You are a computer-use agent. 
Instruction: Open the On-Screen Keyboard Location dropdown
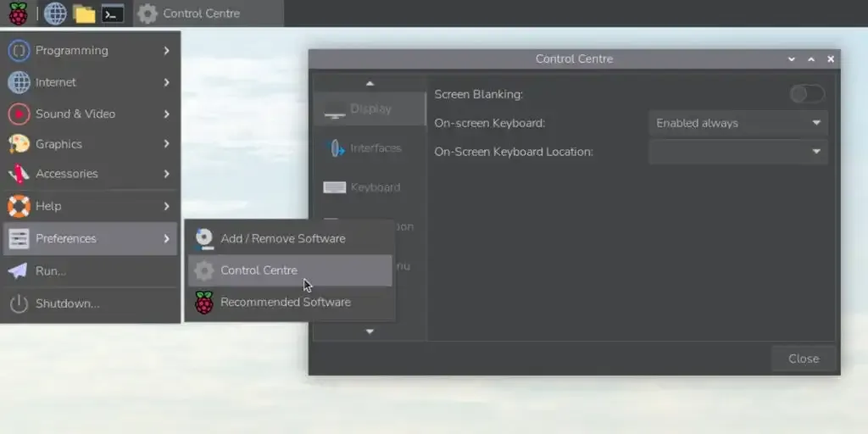tap(738, 152)
